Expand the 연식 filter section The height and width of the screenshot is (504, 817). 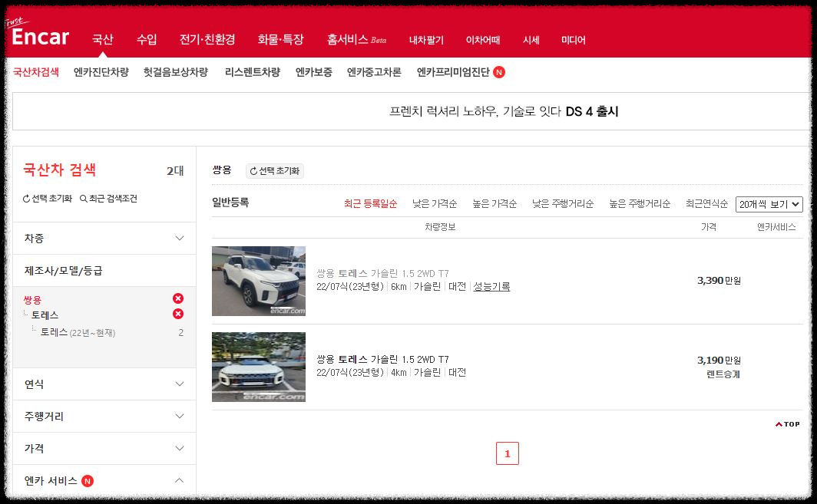click(x=104, y=384)
